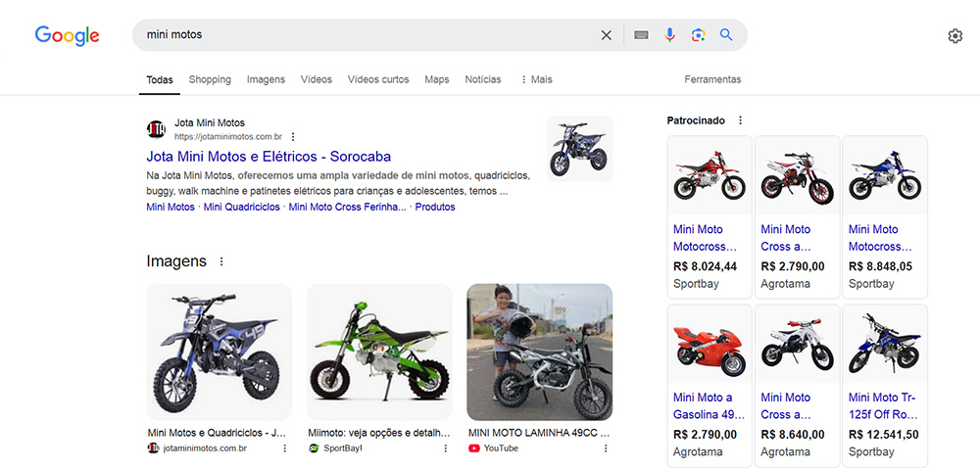980x470 pixels.
Task: Switch to the Maps tab
Action: 437,80
